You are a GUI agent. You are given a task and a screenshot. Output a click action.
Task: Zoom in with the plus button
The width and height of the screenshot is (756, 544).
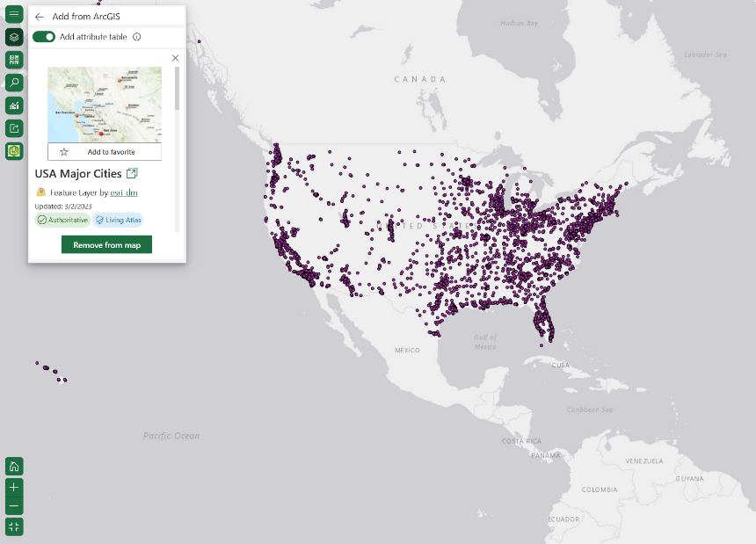[x=14, y=487]
